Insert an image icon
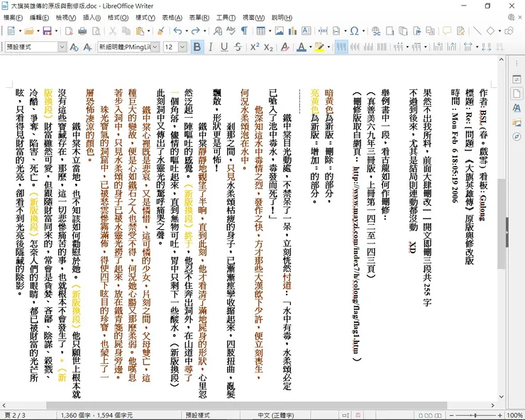 click(x=279, y=31)
